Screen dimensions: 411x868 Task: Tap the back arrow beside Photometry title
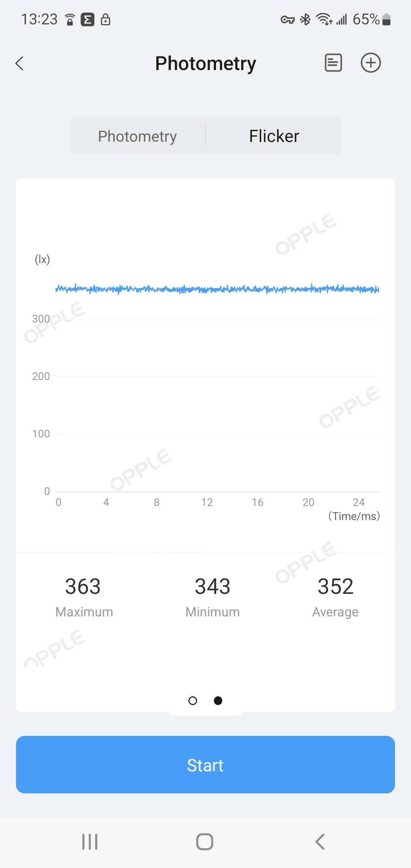[x=20, y=63]
